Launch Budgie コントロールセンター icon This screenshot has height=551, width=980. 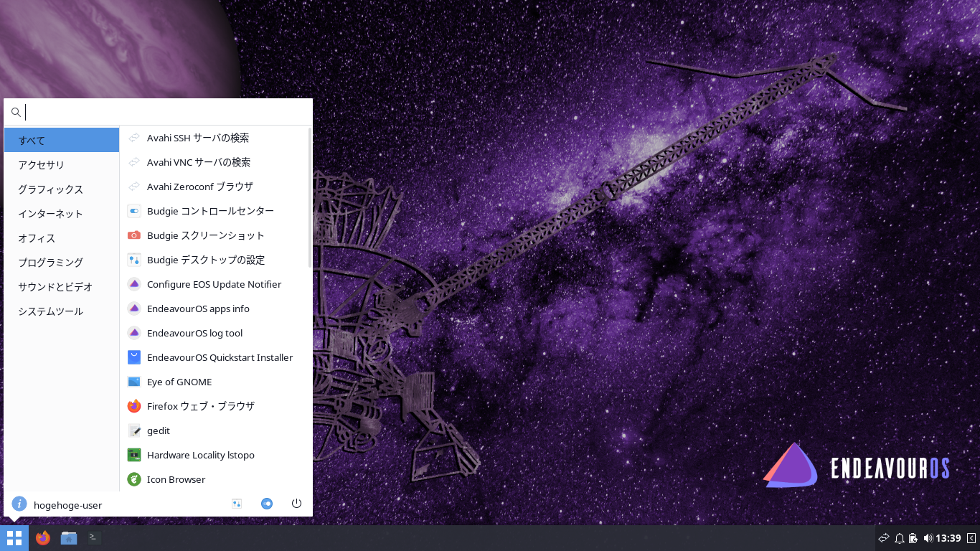pos(134,211)
